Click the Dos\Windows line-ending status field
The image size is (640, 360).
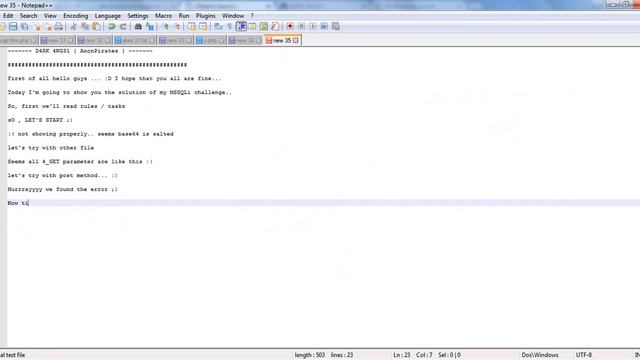point(540,355)
